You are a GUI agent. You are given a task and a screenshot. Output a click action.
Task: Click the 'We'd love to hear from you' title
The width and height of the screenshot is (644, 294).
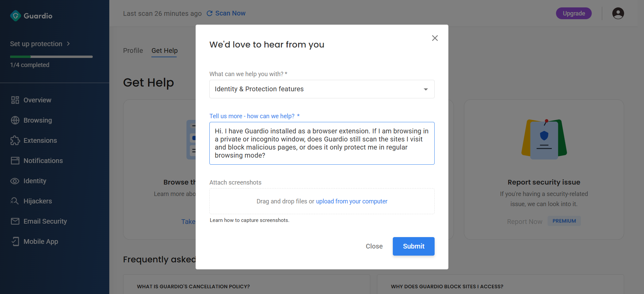(x=267, y=44)
